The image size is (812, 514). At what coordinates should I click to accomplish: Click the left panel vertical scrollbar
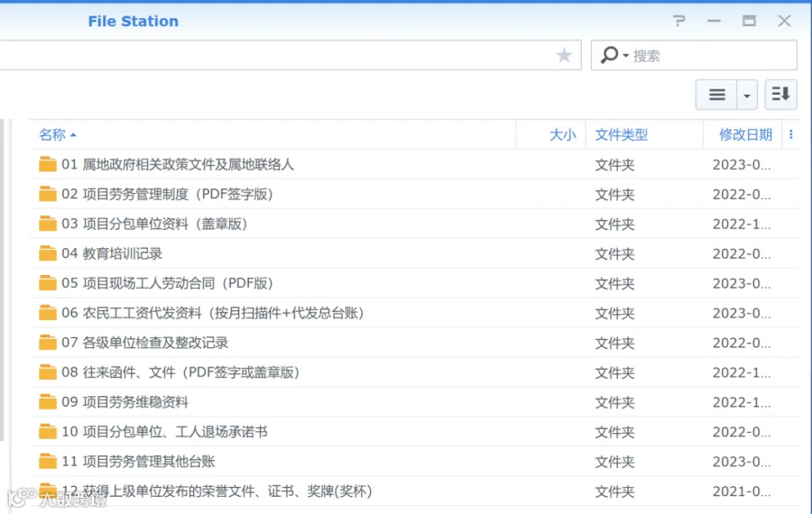(2, 280)
